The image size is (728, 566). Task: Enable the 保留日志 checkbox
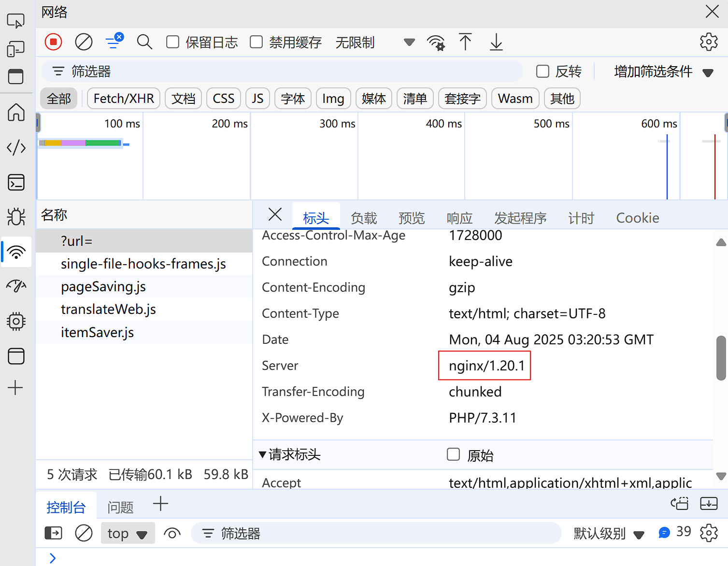(172, 42)
